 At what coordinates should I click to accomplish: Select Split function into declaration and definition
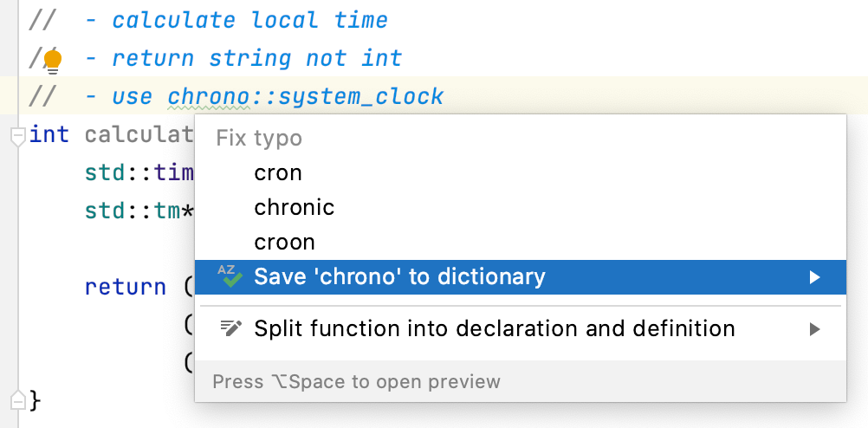[x=494, y=329]
